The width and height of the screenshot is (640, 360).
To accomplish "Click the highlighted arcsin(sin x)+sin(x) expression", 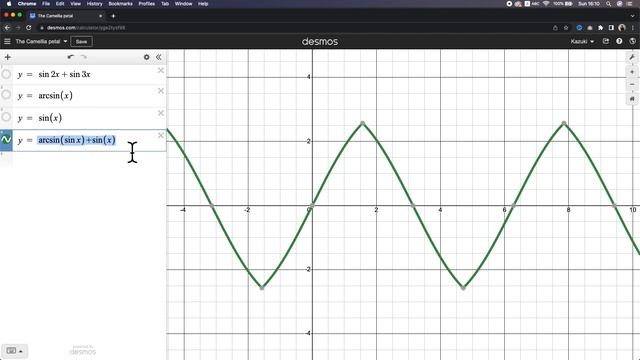I will coord(77,140).
